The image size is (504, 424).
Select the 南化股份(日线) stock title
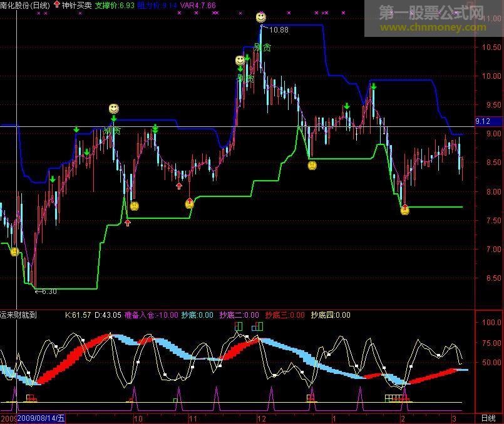pyautogui.click(x=26, y=5)
